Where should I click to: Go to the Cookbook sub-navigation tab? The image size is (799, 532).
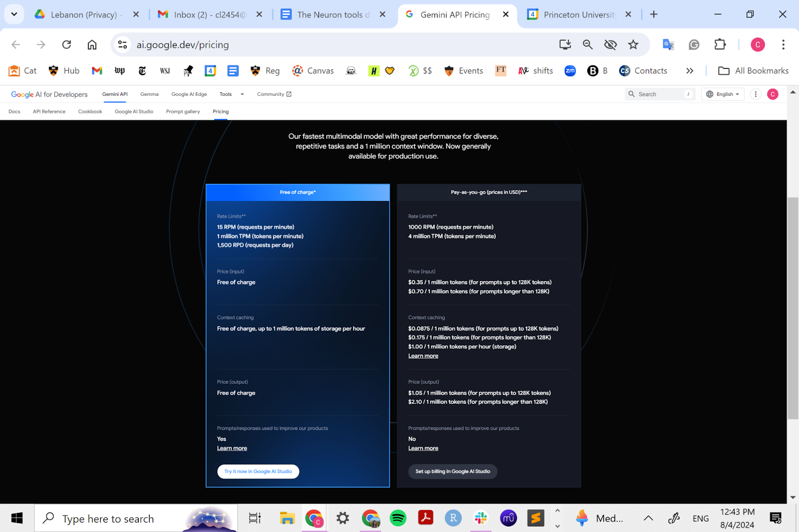pos(90,112)
